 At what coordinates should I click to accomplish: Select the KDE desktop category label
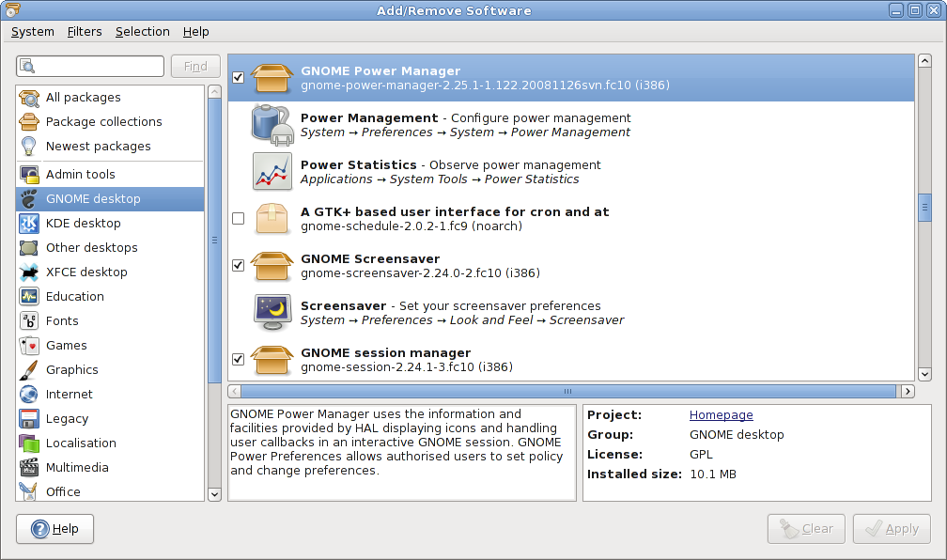click(84, 223)
